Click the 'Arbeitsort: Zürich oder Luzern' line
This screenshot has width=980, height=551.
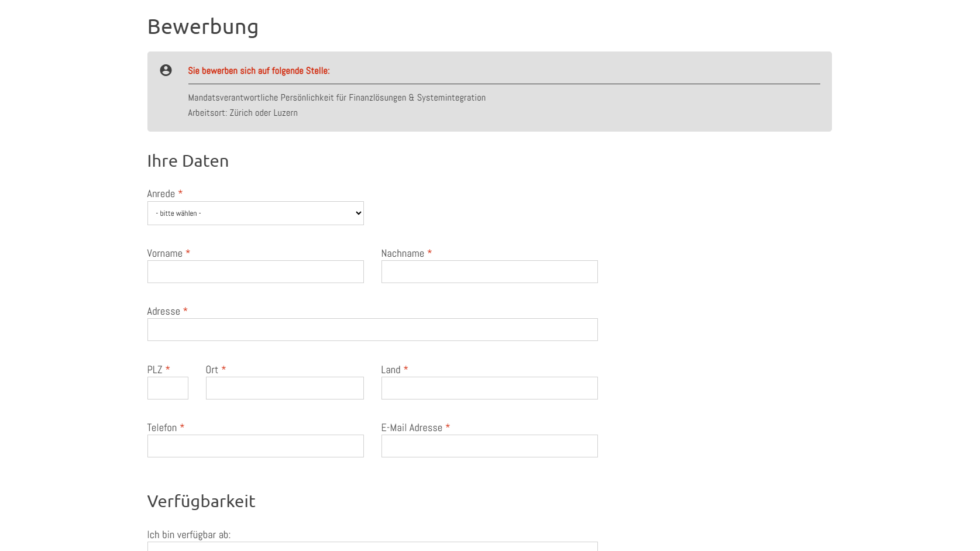(x=243, y=113)
